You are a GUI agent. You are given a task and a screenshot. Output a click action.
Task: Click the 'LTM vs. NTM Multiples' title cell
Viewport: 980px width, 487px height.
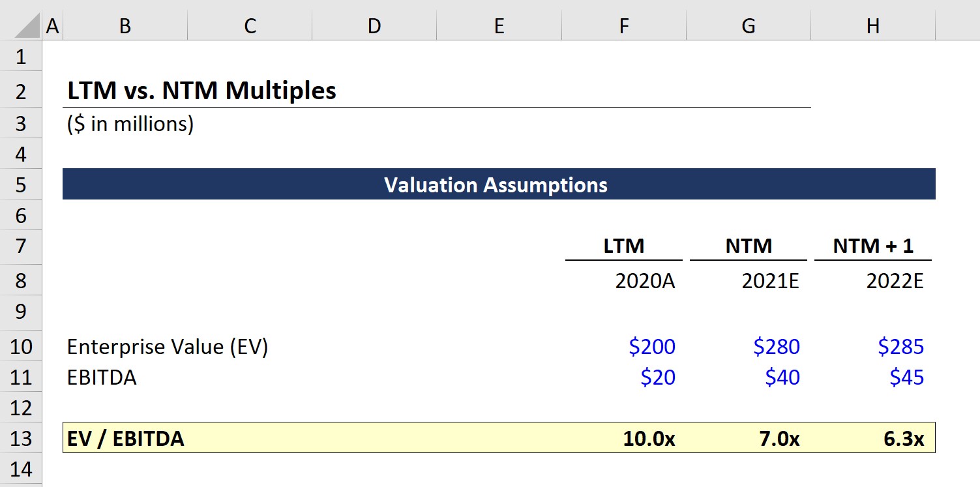(x=202, y=91)
